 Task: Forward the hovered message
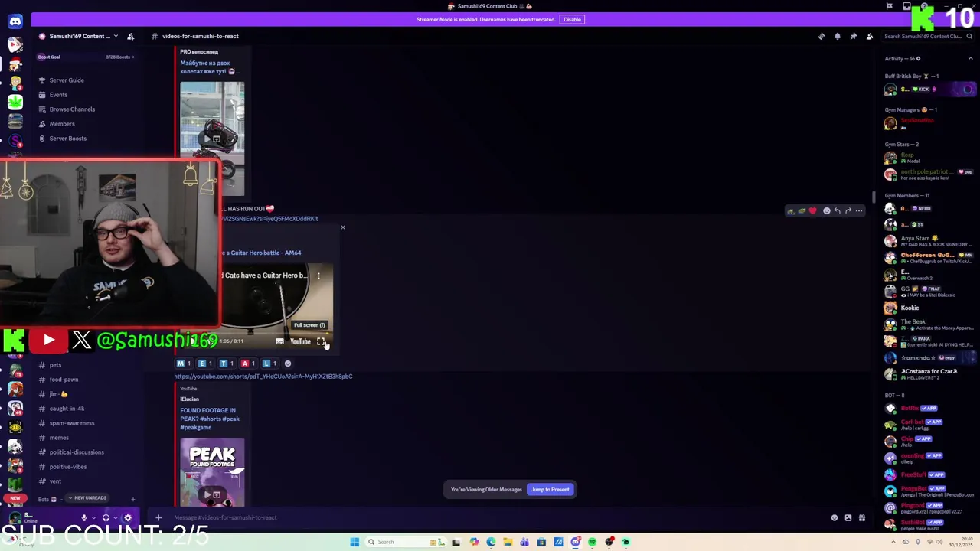coord(848,210)
